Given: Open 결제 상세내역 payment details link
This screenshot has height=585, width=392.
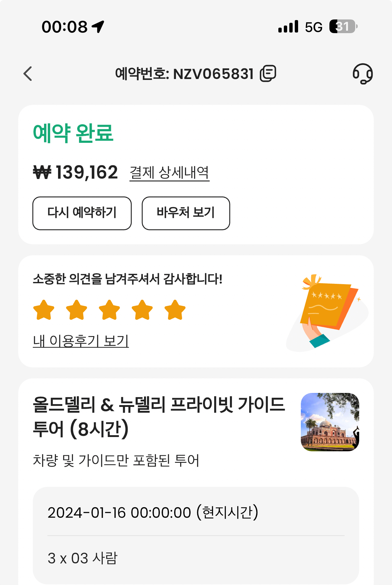Looking at the screenshot, I should [x=169, y=173].
